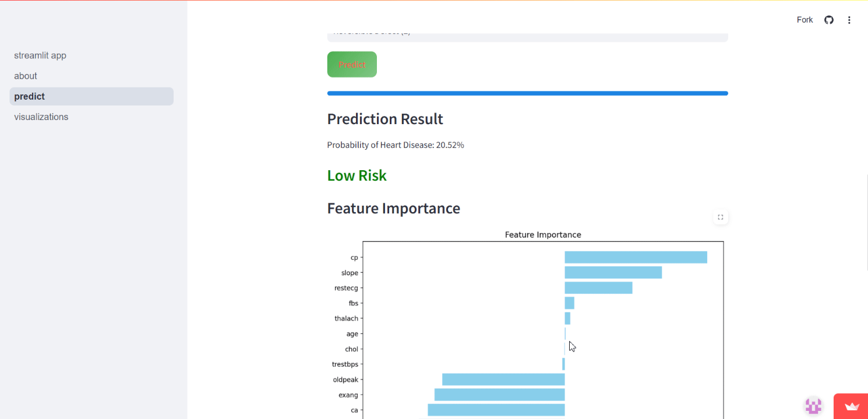Screen dimensions: 868x419
Task: Click the green Predict button
Action: pos(352,64)
